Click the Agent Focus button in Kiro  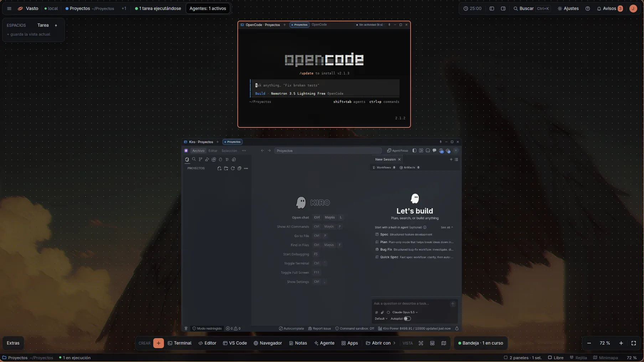pos(398,151)
